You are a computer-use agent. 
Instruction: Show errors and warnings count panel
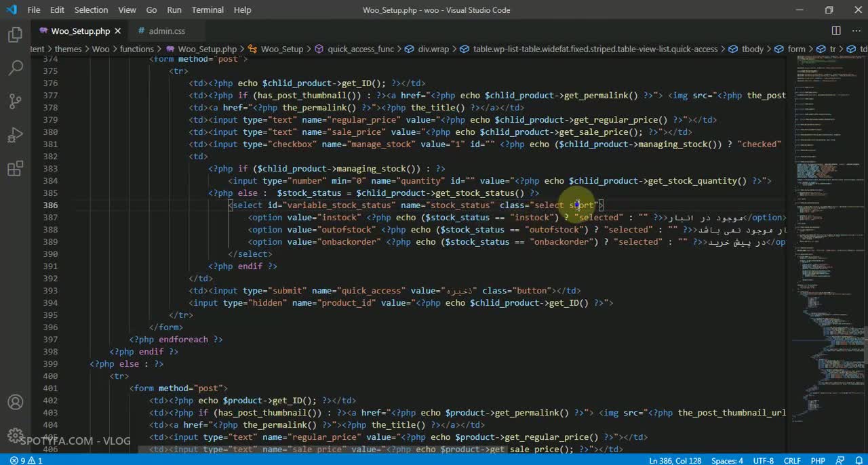[26, 460]
